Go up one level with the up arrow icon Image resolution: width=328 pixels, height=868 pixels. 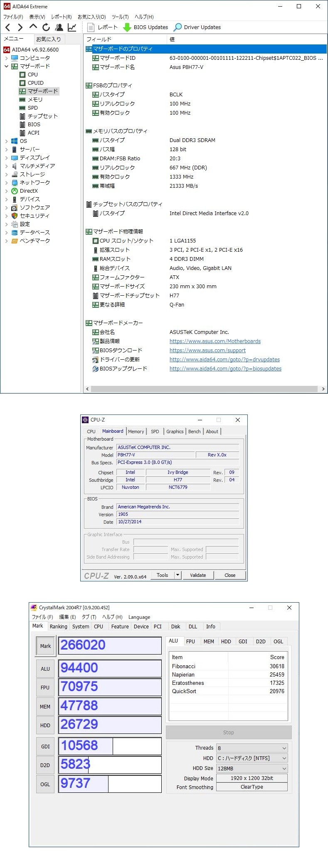33,27
